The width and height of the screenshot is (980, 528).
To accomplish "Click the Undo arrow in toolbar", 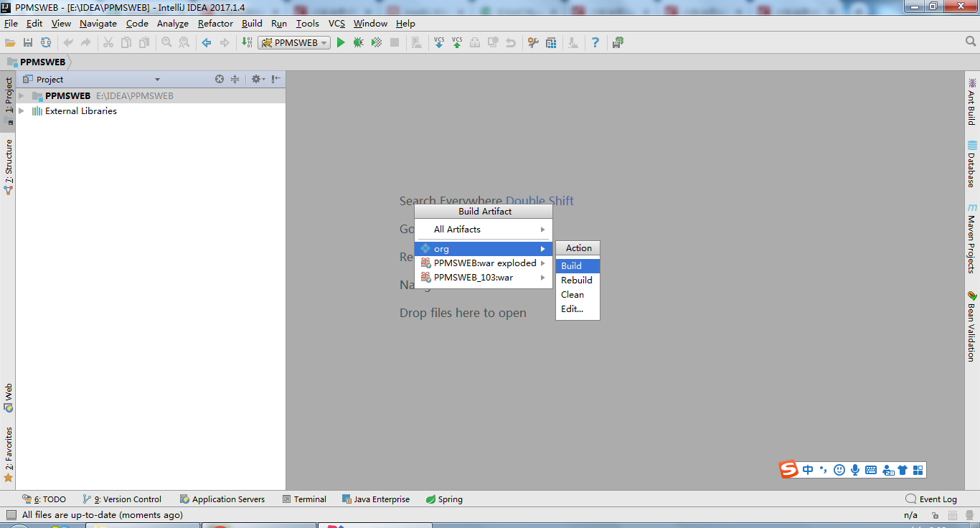I will pyautogui.click(x=68, y=43).
